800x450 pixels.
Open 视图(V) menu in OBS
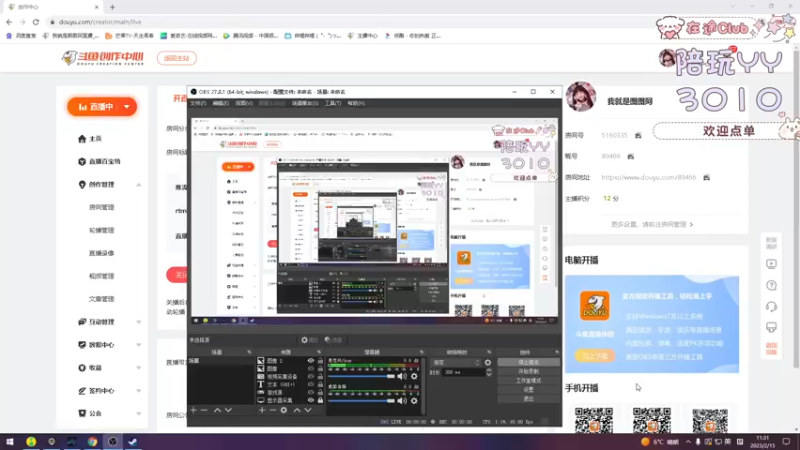tap(244, 103)
